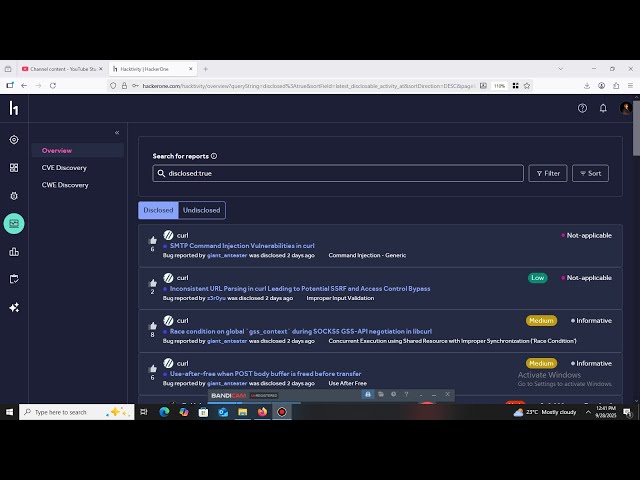The width and height of the screenshot is (640, 480).
Task: Click curl logo on Inconsistent URL Parsing report
Action: [x=168, y=278]
